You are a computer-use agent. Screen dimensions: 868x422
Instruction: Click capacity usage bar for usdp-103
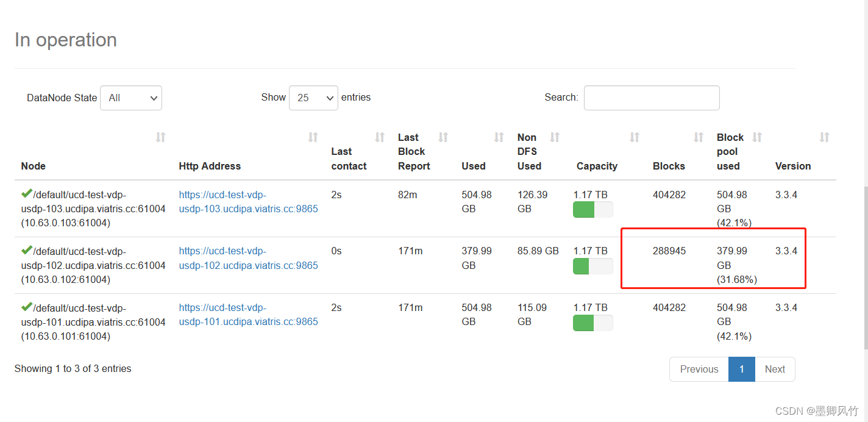coord(593,210)
